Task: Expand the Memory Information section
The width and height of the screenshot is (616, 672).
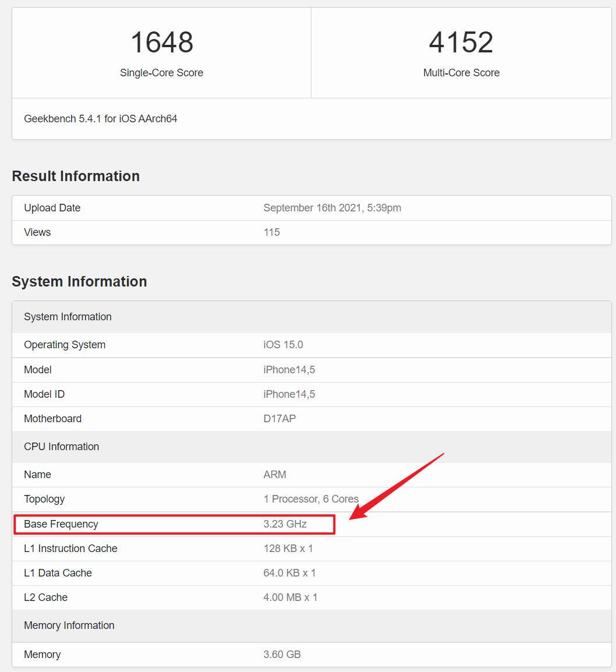Action: point(69,625)
